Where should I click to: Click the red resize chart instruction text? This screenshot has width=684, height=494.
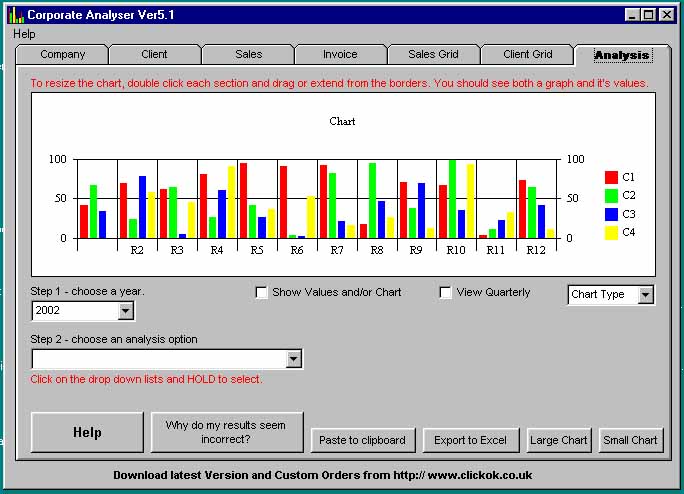339,83
